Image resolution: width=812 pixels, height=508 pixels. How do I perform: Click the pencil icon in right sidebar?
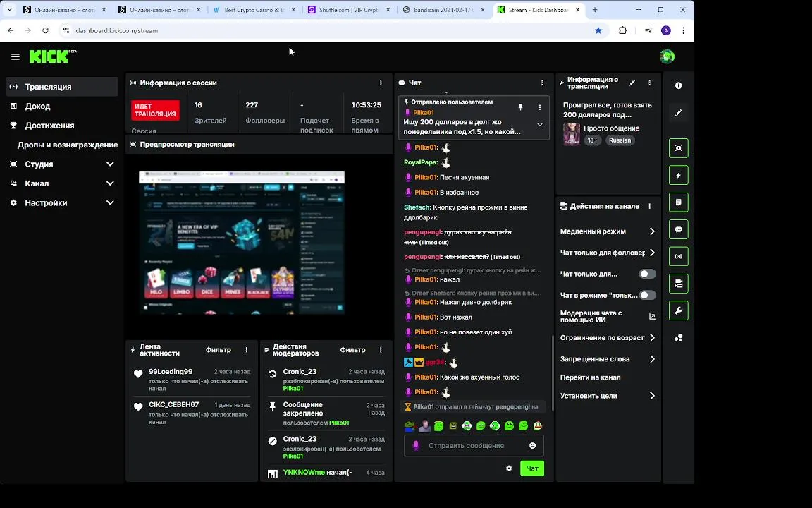(678, 112)
